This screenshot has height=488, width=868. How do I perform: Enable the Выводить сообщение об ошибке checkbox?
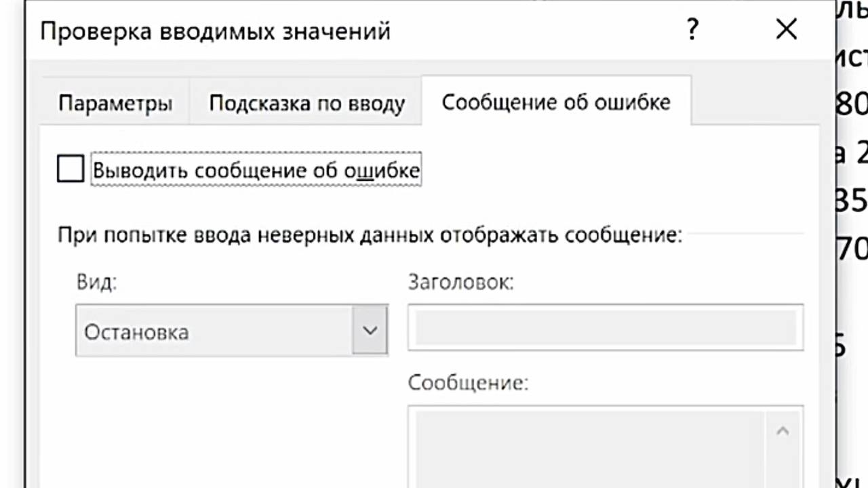click(71, 169)
